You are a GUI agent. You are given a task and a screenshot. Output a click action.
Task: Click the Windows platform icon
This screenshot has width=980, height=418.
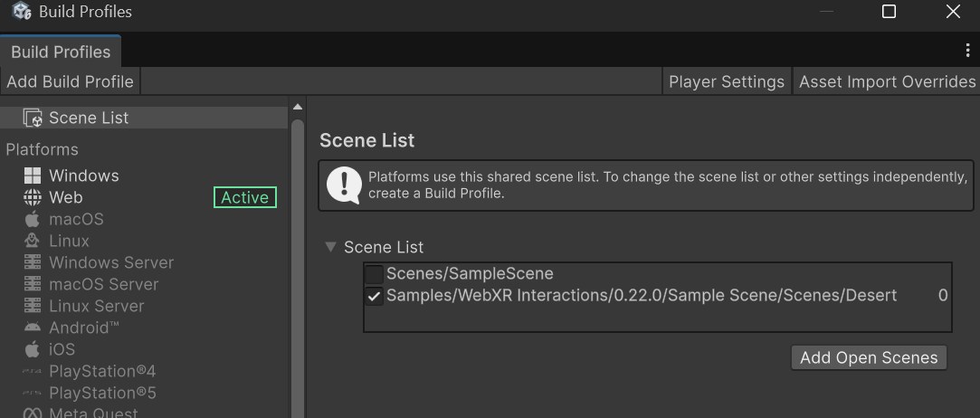click(33, 176)
